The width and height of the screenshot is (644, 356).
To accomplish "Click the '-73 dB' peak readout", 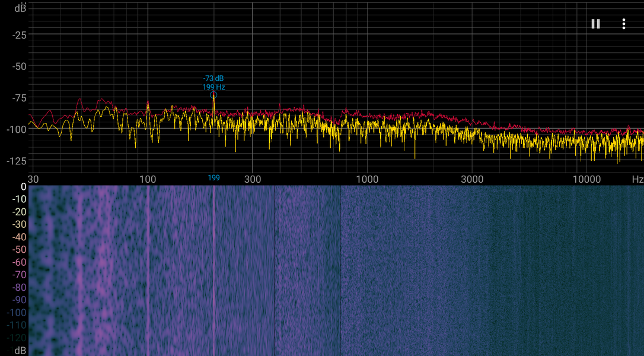I will 213,78.
